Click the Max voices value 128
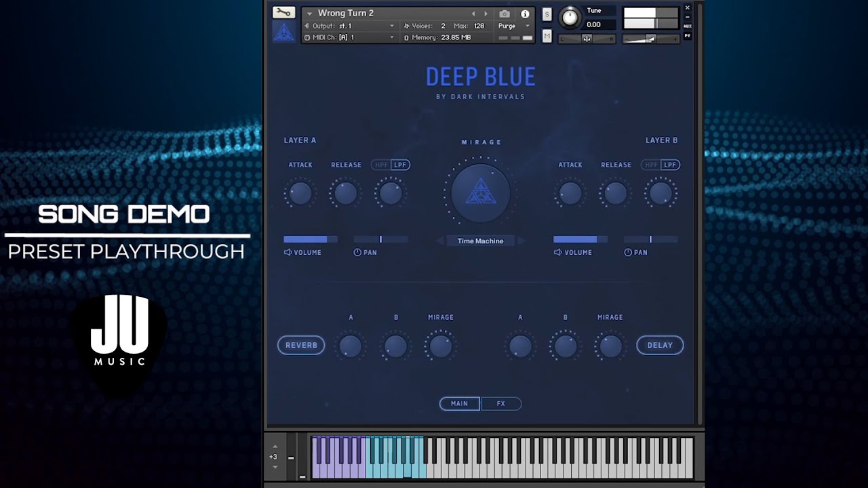The width and height of the screenshot is (868, 488). click(x=479, y=26)
